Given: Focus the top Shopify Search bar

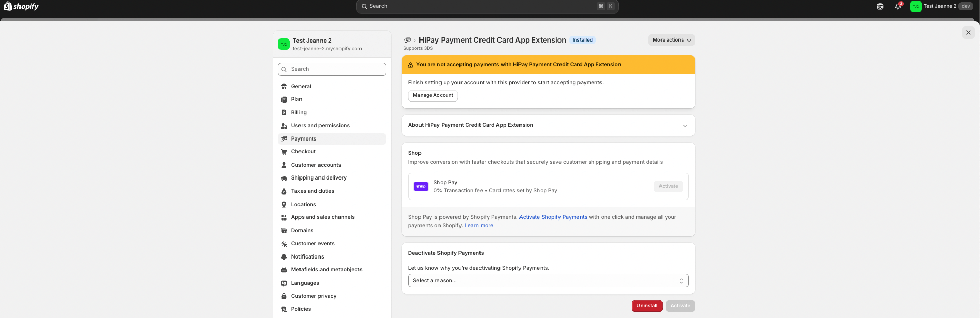Looking at the screenshot, I should point(487,6).
